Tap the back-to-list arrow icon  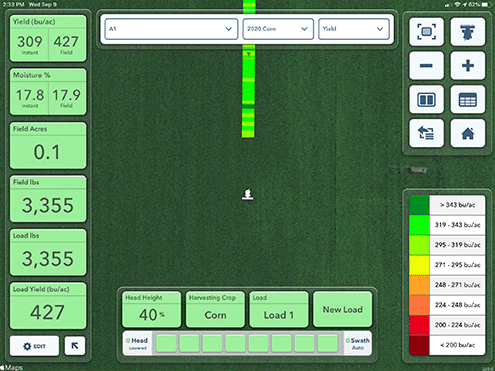pos(426,133)
